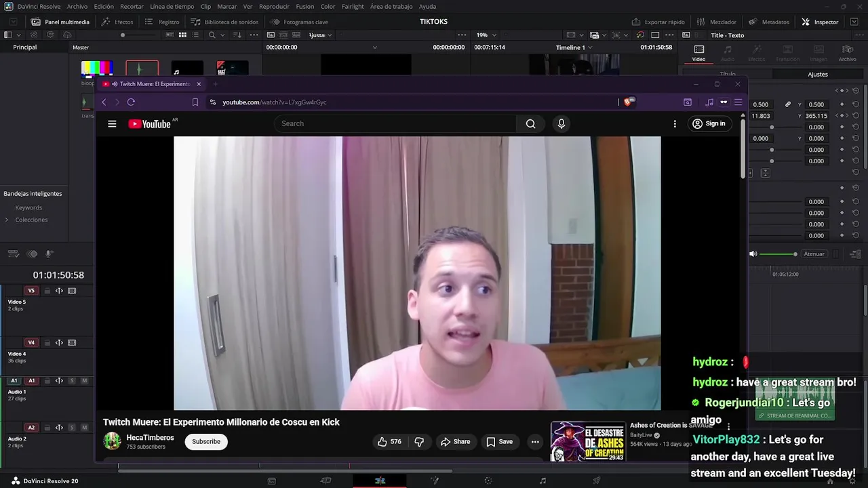Image resolution: width=868 pixels, height=488 pixels.
Task: Select Keywords smart bin
Action: [28, 207]
